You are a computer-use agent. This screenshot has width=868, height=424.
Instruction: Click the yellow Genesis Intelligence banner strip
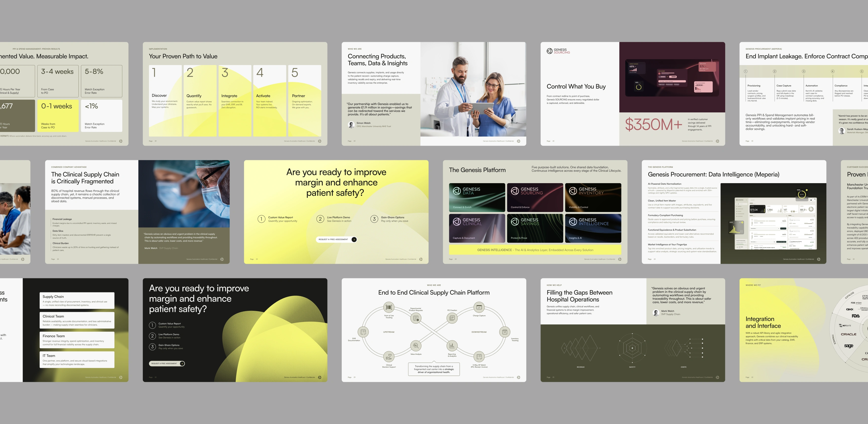(535, 250)
